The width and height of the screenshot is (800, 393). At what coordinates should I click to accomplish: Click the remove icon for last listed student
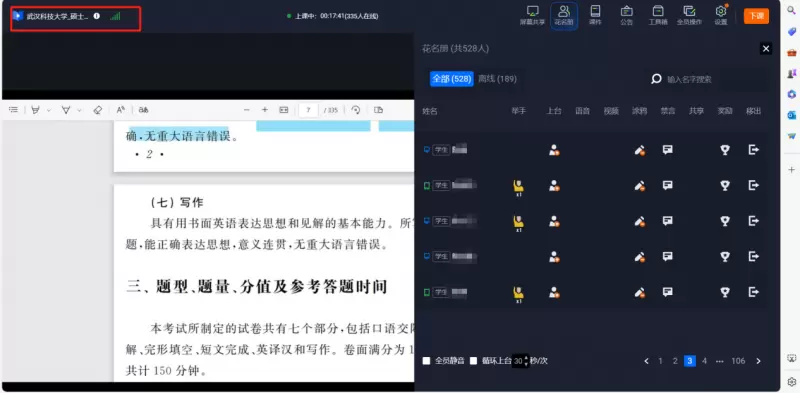(x=754, y=292)
